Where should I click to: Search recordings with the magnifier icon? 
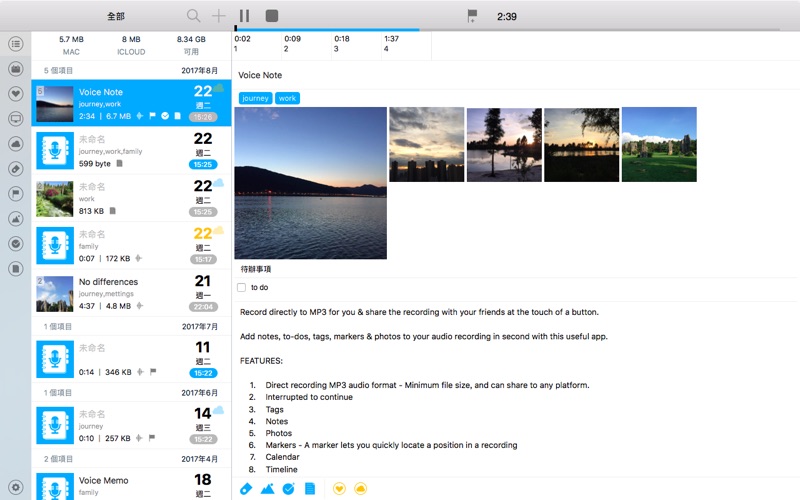193,16
